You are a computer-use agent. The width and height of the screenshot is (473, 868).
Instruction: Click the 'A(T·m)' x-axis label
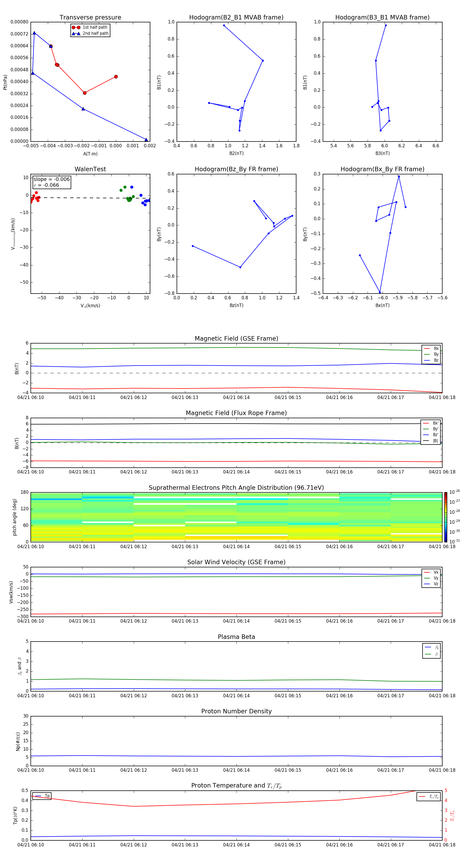click(90, 154)
